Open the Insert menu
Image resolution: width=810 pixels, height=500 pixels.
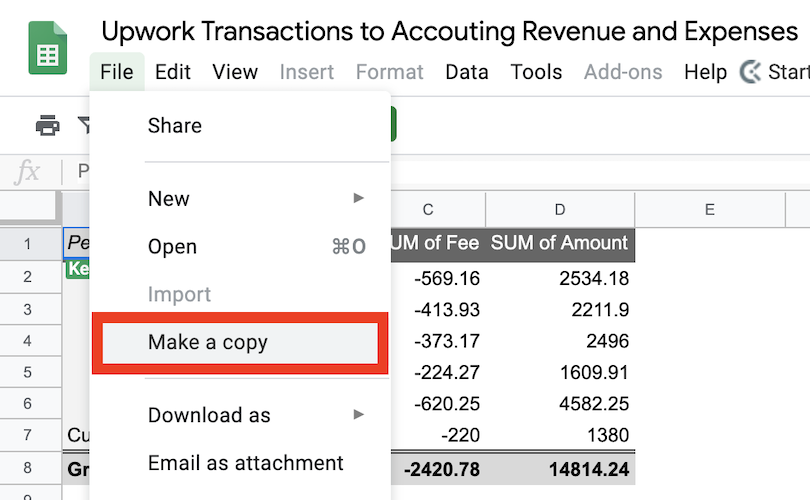click(307, 72)
